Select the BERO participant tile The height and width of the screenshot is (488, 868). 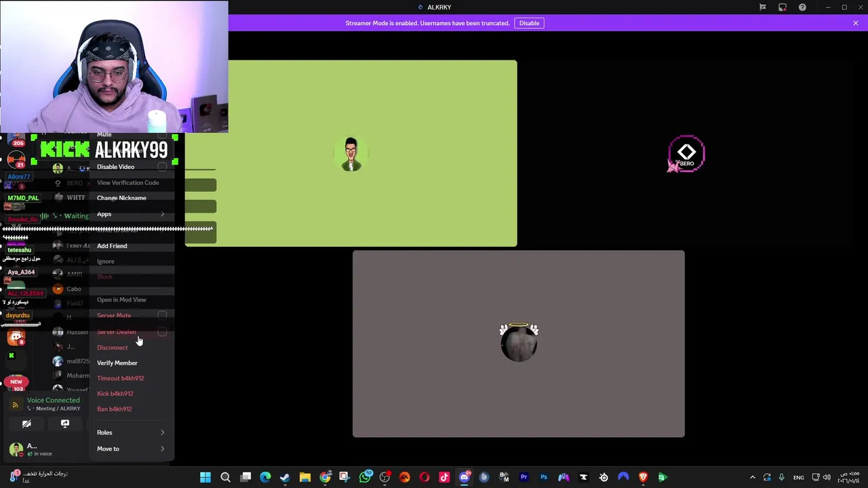pyautogui.click(x=687, y=154)
